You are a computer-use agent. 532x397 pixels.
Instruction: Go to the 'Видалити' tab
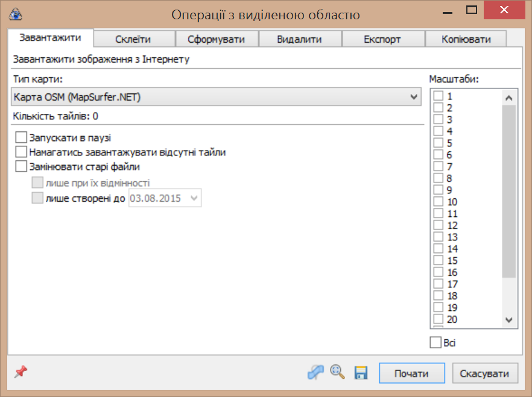click(299, 39)
